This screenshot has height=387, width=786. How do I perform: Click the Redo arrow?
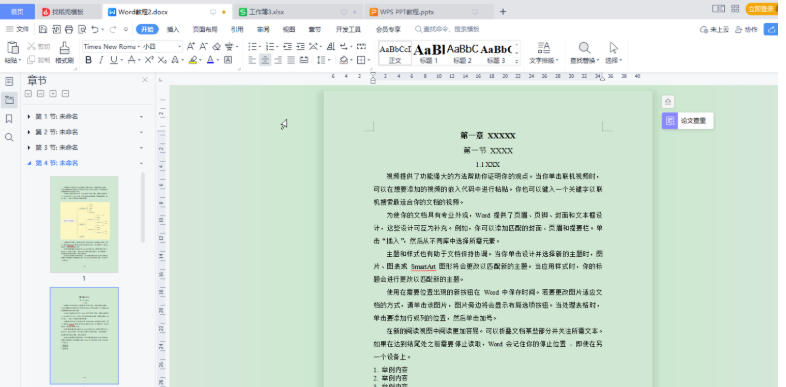click(x=112, y=29)
